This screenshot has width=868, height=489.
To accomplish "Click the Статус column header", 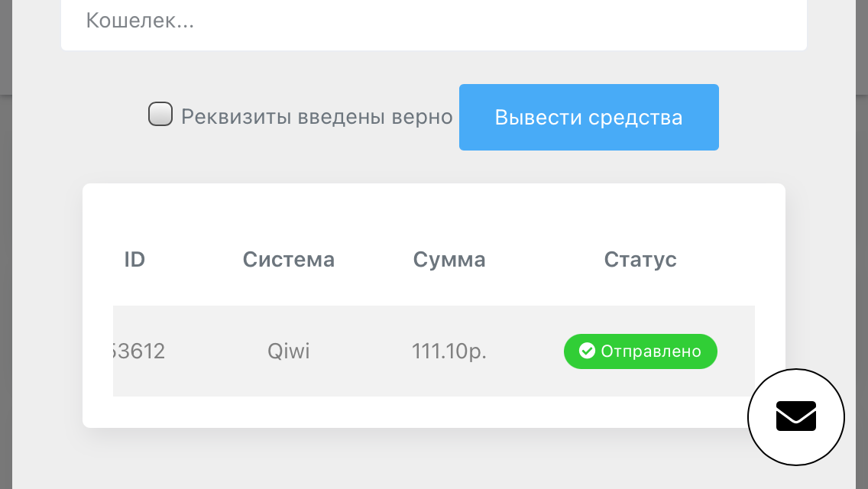I will [x=640, y=259].
